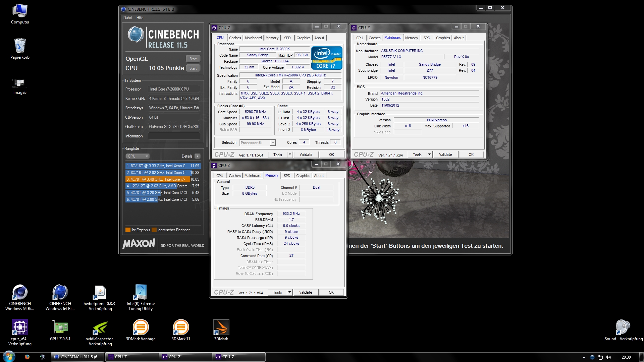Click OK in Memory CPU-Z window
This screenshot has width=644, height=362.
tap(331, 293)
